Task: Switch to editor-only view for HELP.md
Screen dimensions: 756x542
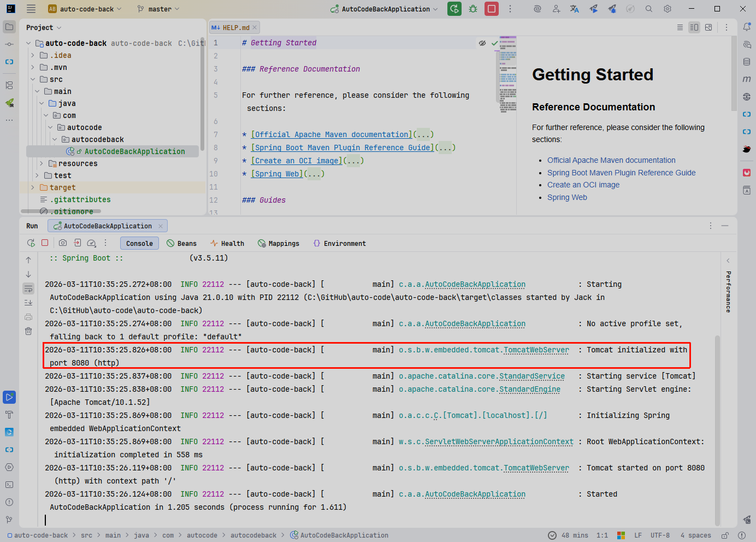Action: point(680,27)
